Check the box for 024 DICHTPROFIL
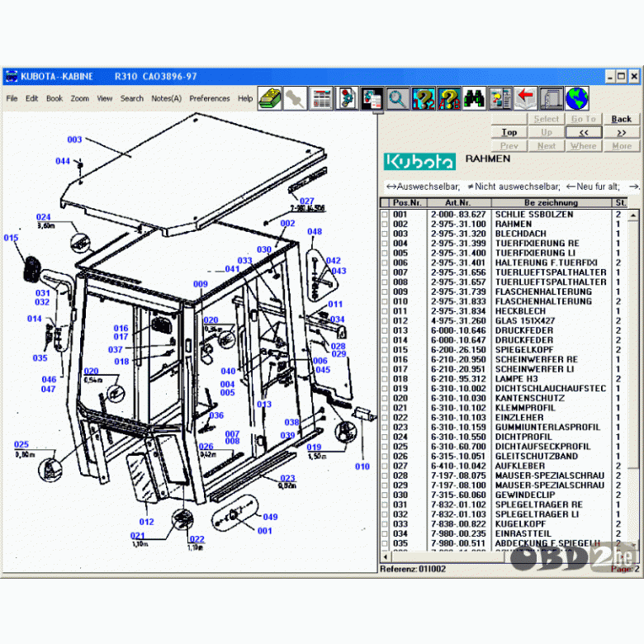 (x=385, y=437)
